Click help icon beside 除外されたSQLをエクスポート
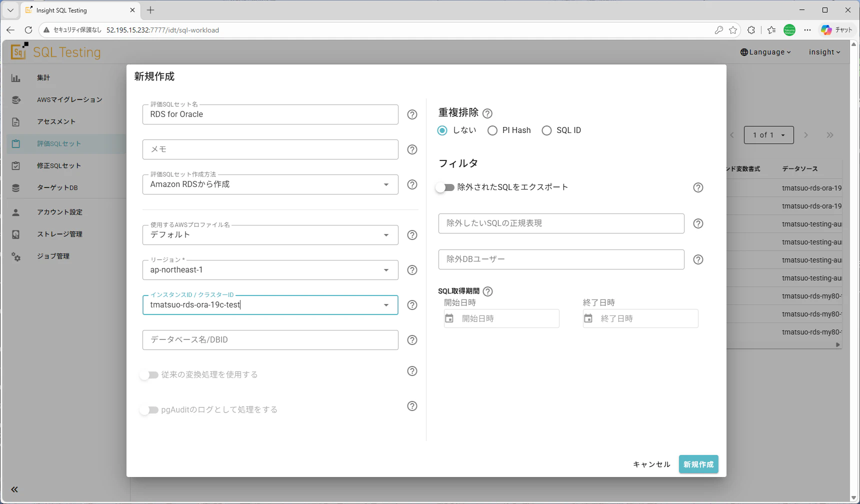The image size is (860, 504). pos(698,187)
